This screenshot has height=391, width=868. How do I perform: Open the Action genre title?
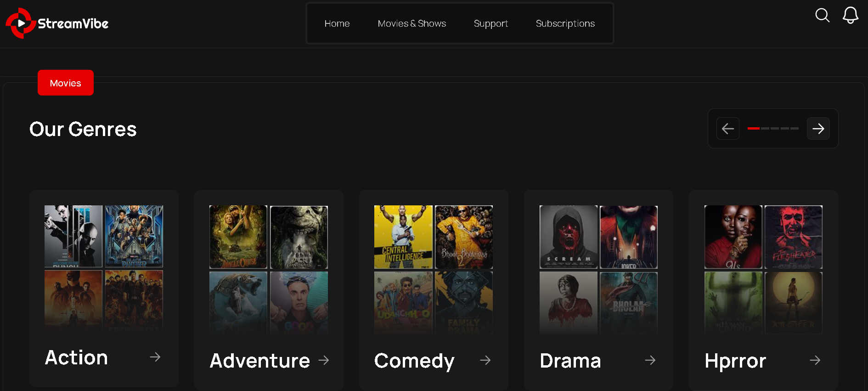pyautogui.click(x=77, y=357)
